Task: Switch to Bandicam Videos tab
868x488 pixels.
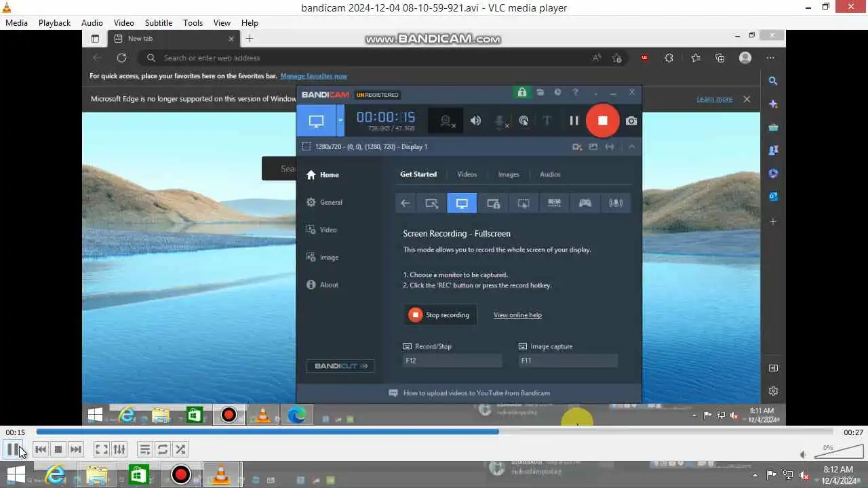Action: [x=467, y=174]
